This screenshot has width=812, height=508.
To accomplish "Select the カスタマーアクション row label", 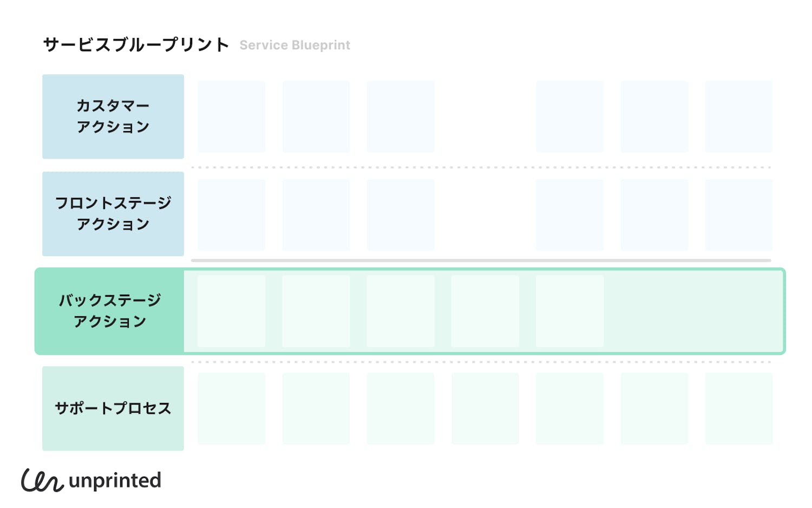I will 113,116.
